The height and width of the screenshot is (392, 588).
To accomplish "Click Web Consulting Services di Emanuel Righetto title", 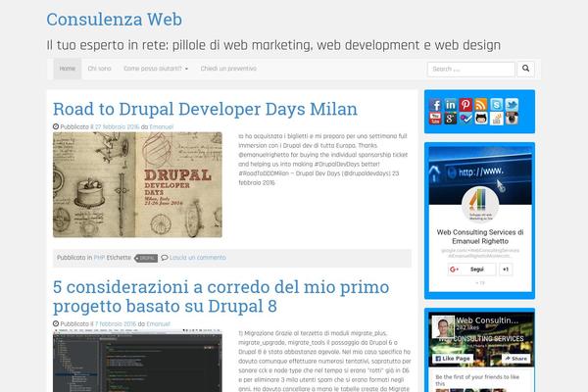I will pos(480,237).
